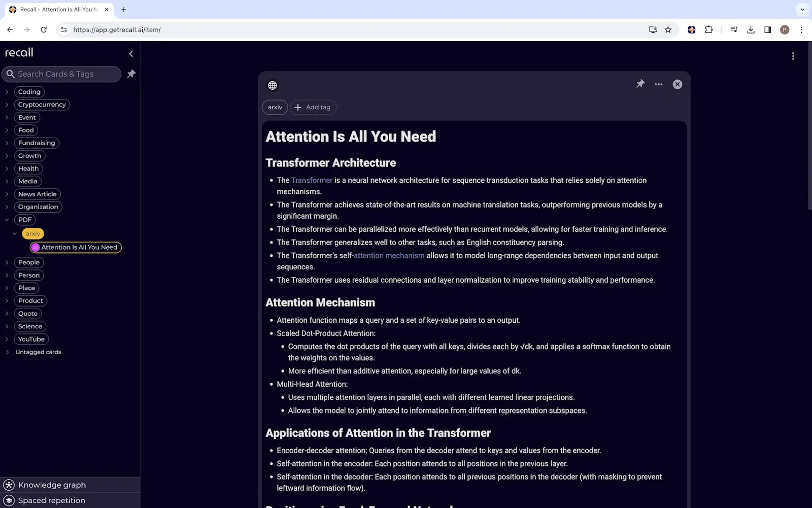Click the pin icon next to search bar

pyautogui.click(x=131, y=74)
